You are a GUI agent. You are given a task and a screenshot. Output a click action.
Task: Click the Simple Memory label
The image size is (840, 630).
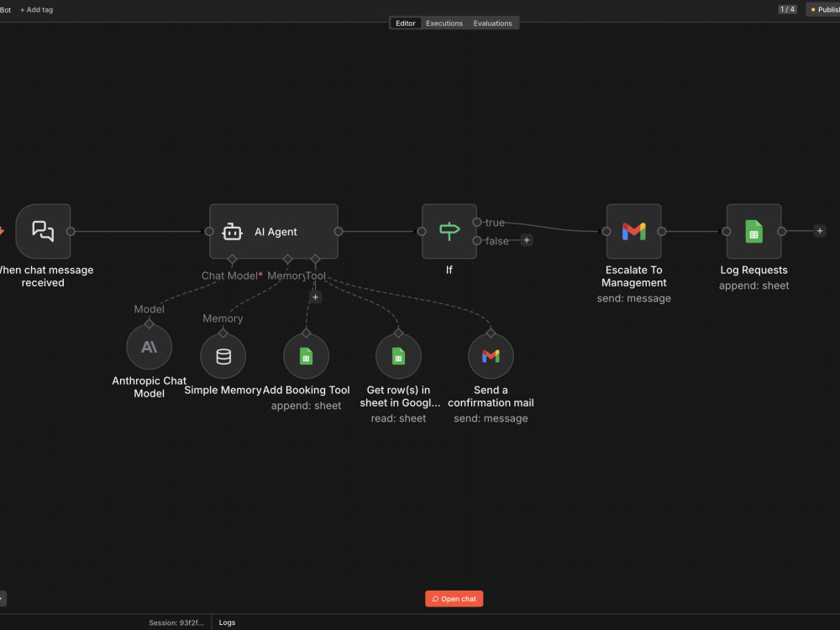[223, 390]
